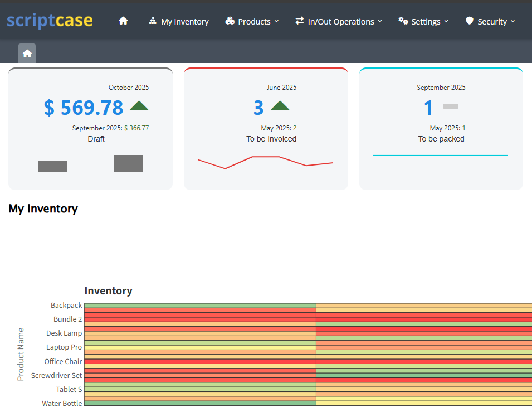
Task: Click the green Backpack heatmap cell
Action: tap(199, 306)
